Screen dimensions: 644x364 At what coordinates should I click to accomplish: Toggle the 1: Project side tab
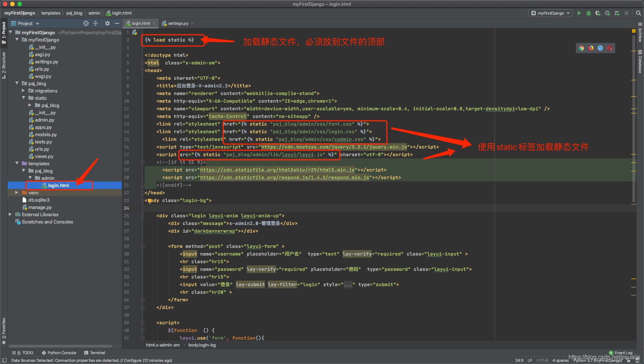tap(4, 33)
